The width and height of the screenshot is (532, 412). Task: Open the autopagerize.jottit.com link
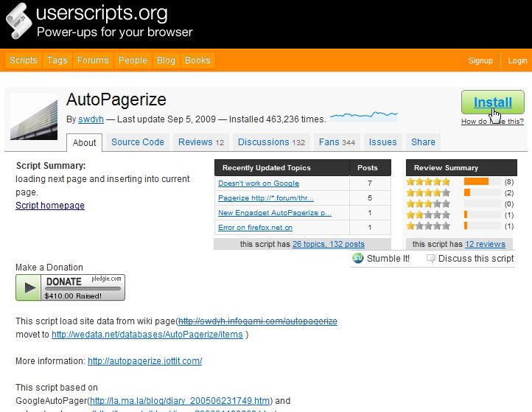point(145,361)
